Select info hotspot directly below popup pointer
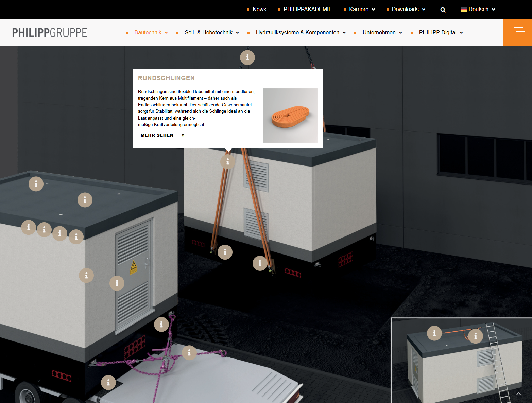 (228, 162)
